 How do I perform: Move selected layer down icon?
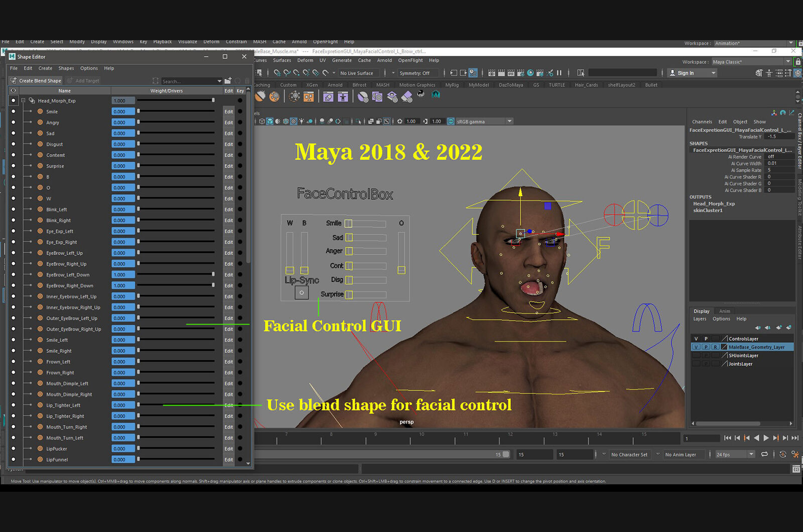coord(768,328)
